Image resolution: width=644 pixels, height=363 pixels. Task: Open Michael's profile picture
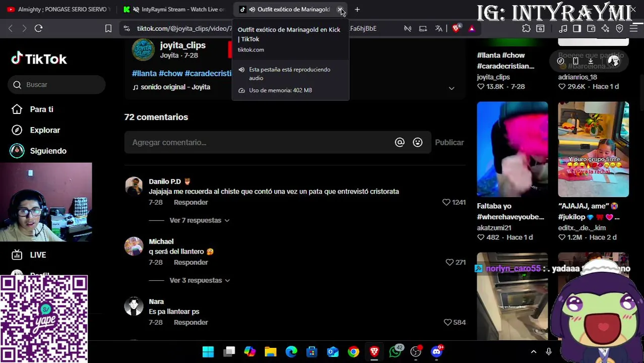pos(134,246)
